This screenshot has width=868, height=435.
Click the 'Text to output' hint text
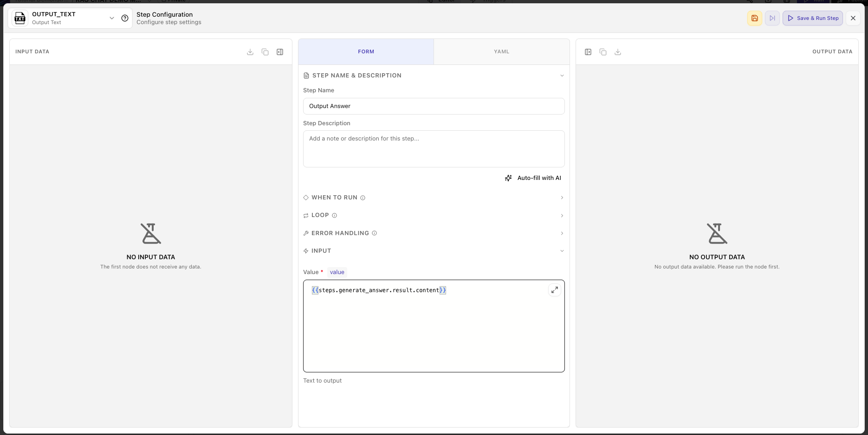pyautogui.click(x=322, y=381)
